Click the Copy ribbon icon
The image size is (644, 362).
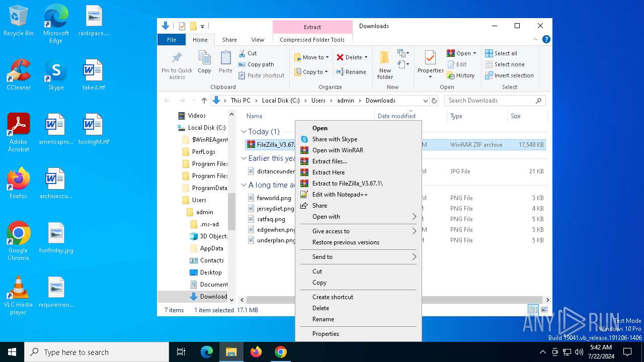(x=204, y=62)
